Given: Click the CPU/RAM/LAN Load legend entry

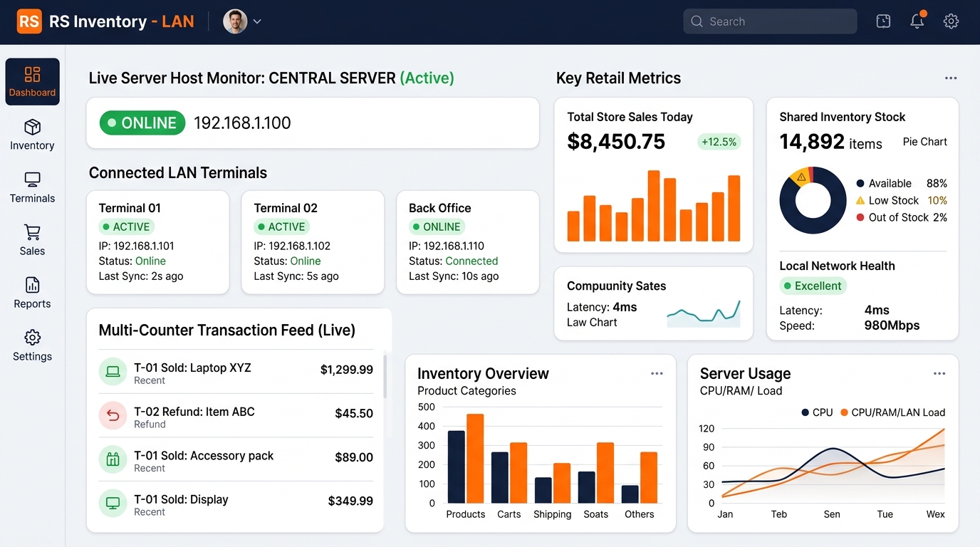Looking at the screenshot, I should [x=892, y=412].
